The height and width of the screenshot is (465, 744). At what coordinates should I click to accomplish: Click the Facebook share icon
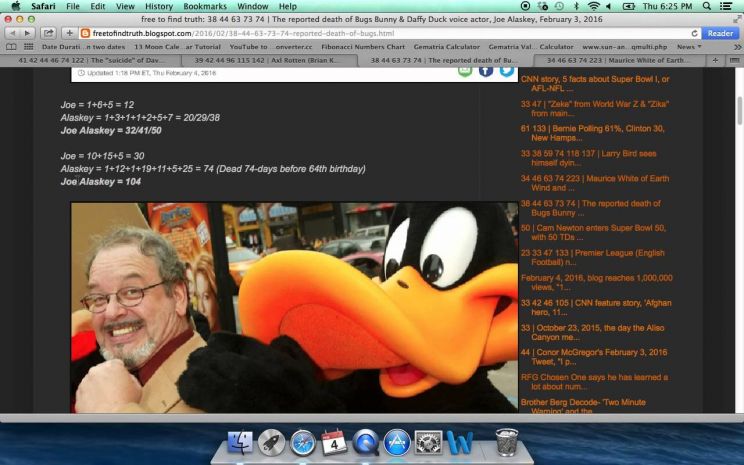tap(485, 71)
